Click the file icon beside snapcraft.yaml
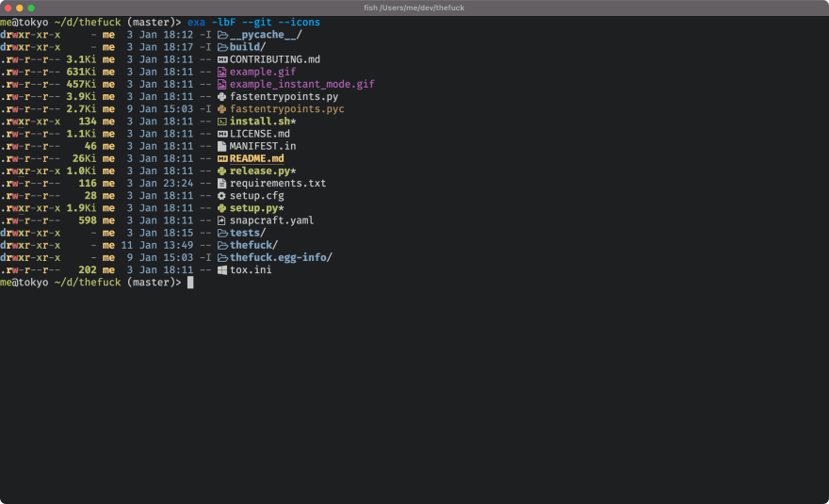 click(x=222, y=220)
